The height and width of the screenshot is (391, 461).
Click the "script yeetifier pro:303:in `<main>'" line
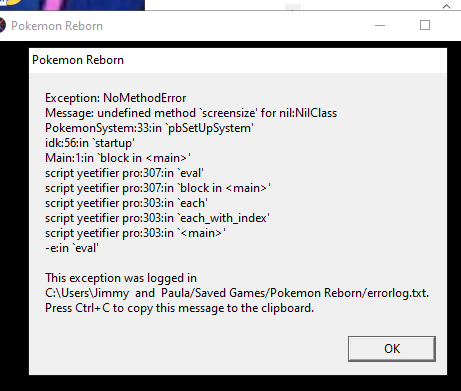(x=135, y=233)
